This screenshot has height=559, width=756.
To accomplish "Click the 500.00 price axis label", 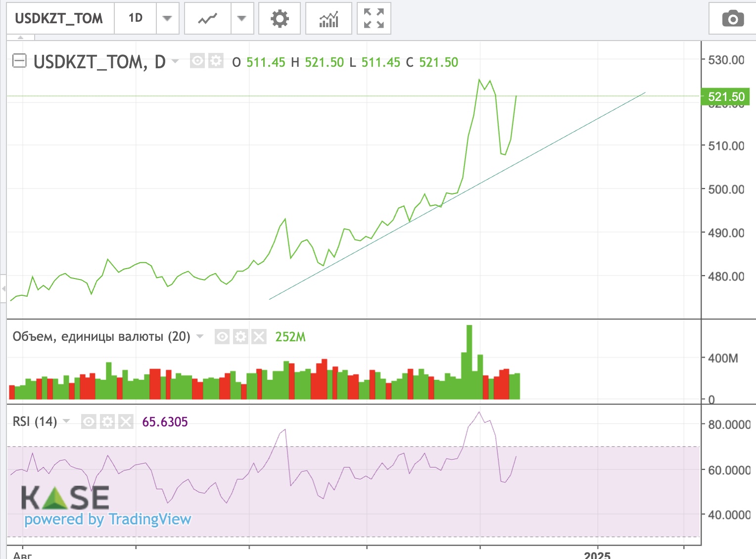I will pos(726,189).
